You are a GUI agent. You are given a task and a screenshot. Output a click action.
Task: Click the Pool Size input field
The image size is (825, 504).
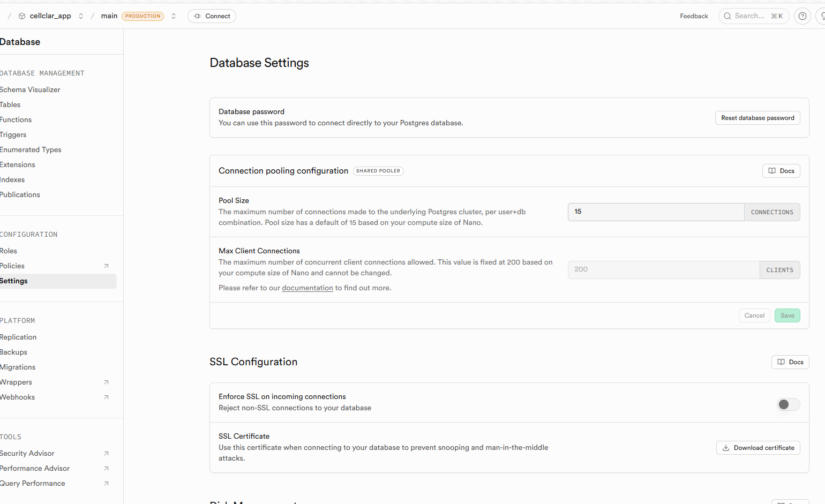pos(656,212)
